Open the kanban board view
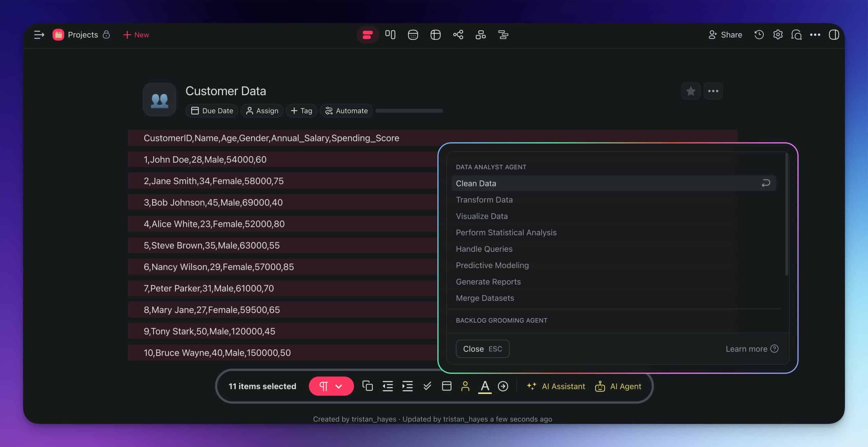This screenshot has width=868, height=447. click(390, 35)
